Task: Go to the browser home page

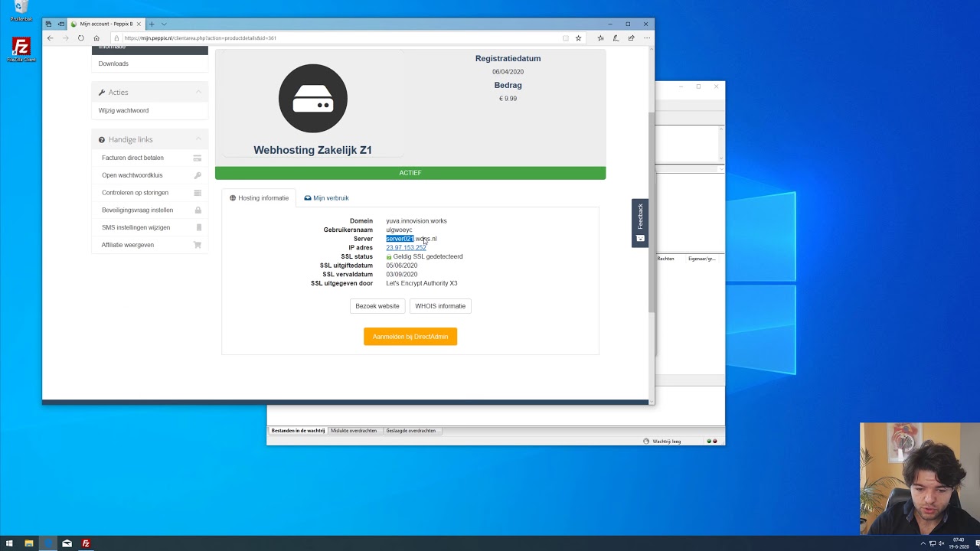Action: (96, 37)
